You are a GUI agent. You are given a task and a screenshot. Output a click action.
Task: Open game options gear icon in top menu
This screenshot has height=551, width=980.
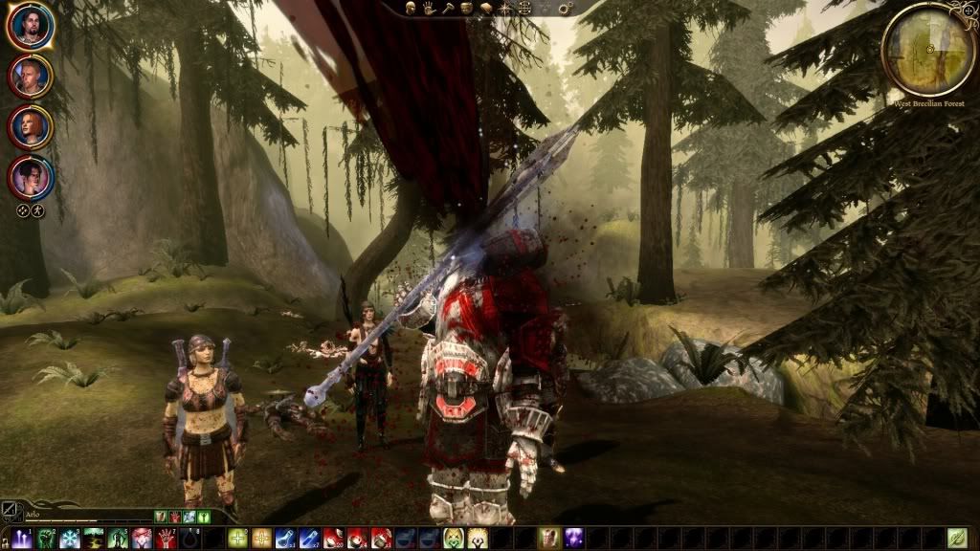[564, 9]
